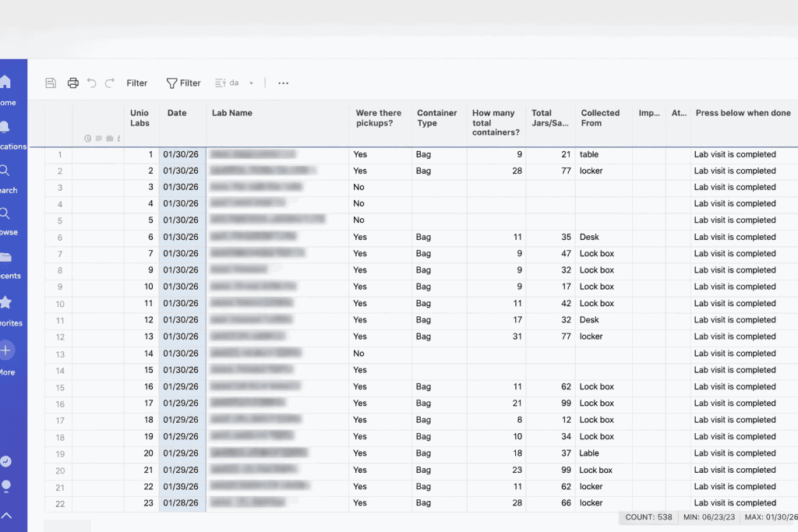Open the three-dot more options menu

tap(284, 83)
